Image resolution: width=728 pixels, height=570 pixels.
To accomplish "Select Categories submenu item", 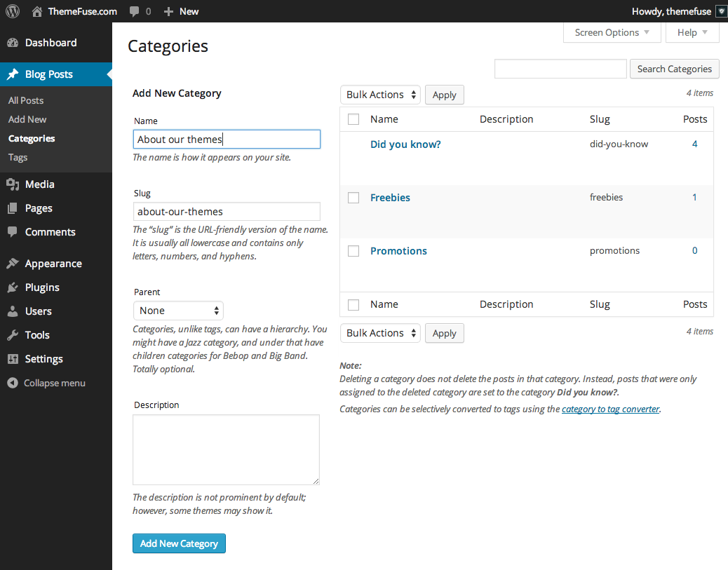I will [x=32, y=138].
